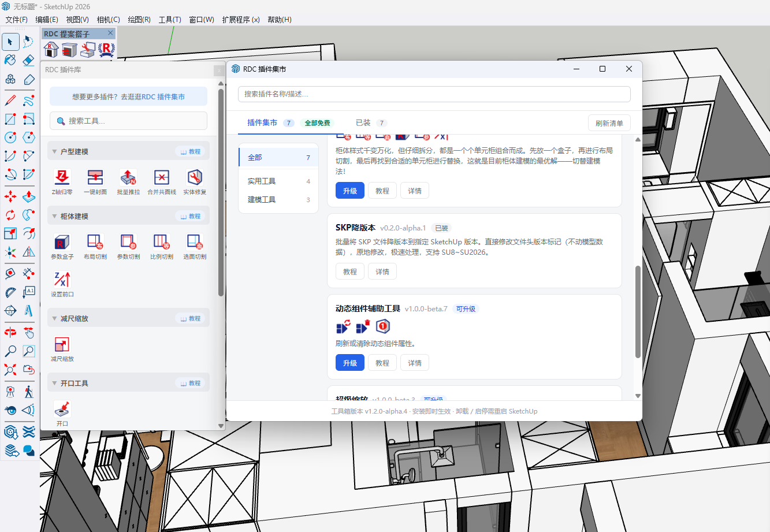Start the 合并共面线 tool

tap(162, 182)
